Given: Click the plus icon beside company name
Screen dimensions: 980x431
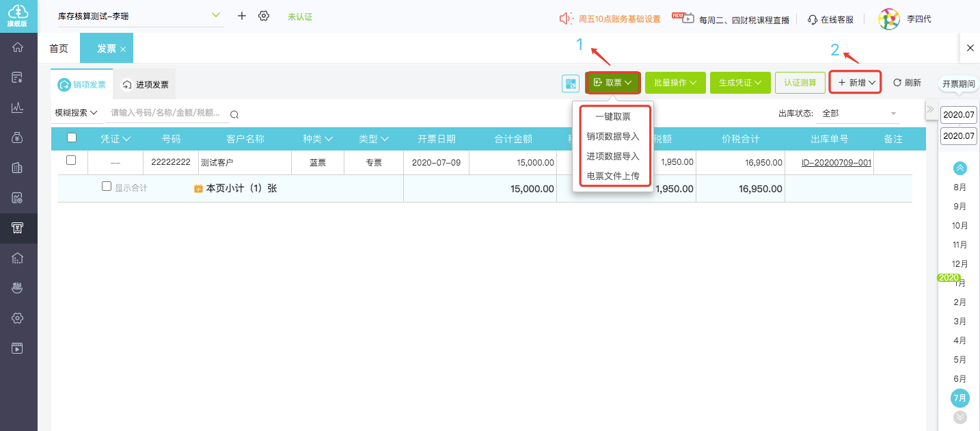Looking at the screenshot, I should (x=242, y=16).
